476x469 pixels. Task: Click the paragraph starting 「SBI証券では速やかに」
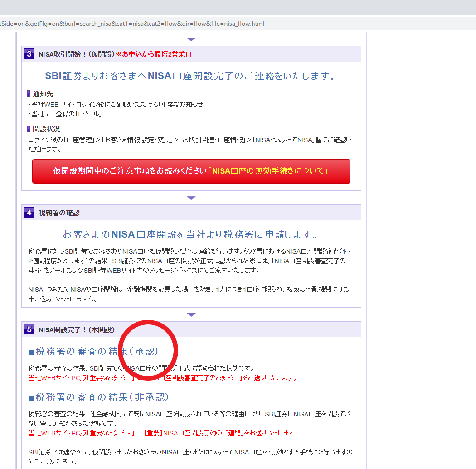[190, 457]
